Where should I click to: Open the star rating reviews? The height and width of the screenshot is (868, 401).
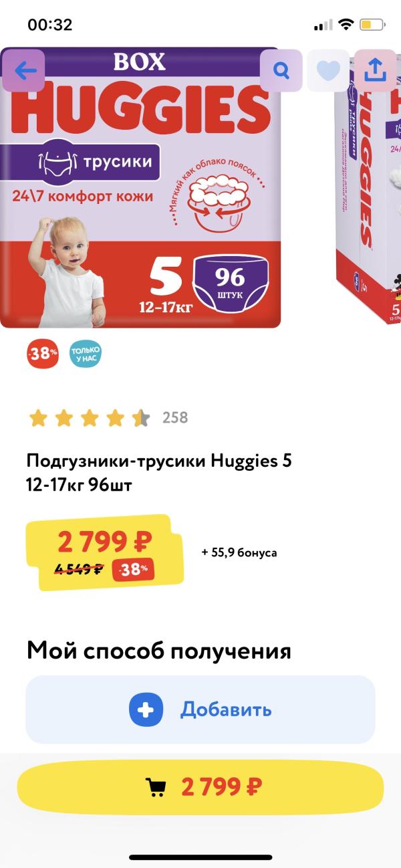tap(90, 419)
